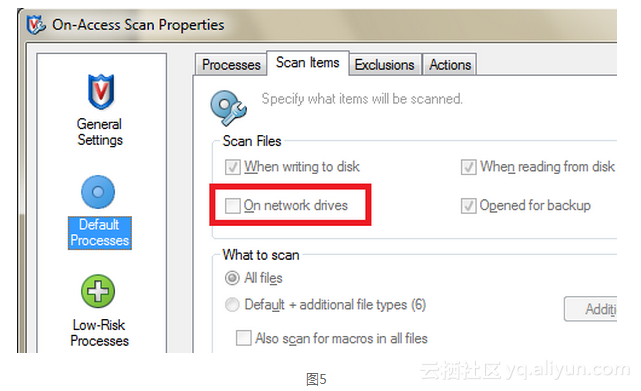Open the Exclusions tab
The width and height of the screenshot is (641, 391).
(x=384, y=65)
